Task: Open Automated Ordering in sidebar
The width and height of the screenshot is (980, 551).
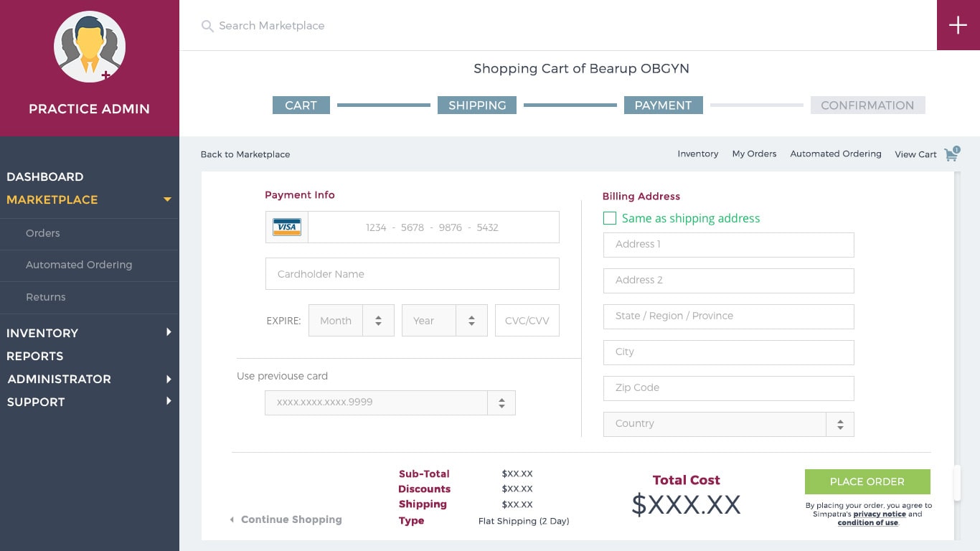Action: click(x=79, y=265)
